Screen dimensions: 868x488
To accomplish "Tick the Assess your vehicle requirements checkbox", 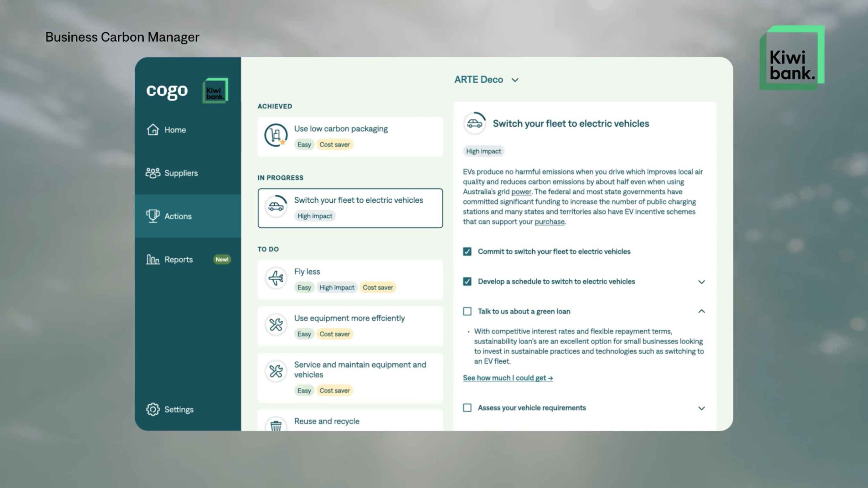I will click(x=467, y=408).
